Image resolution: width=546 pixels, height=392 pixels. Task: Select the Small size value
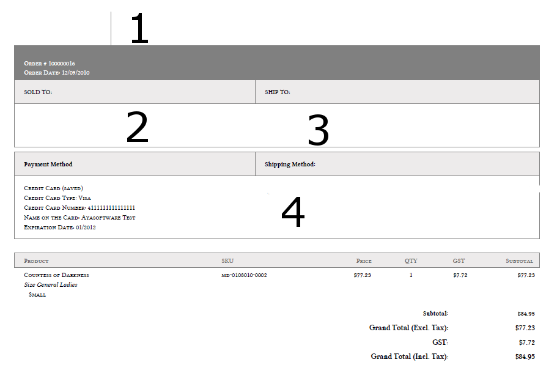tap(37, 295)
